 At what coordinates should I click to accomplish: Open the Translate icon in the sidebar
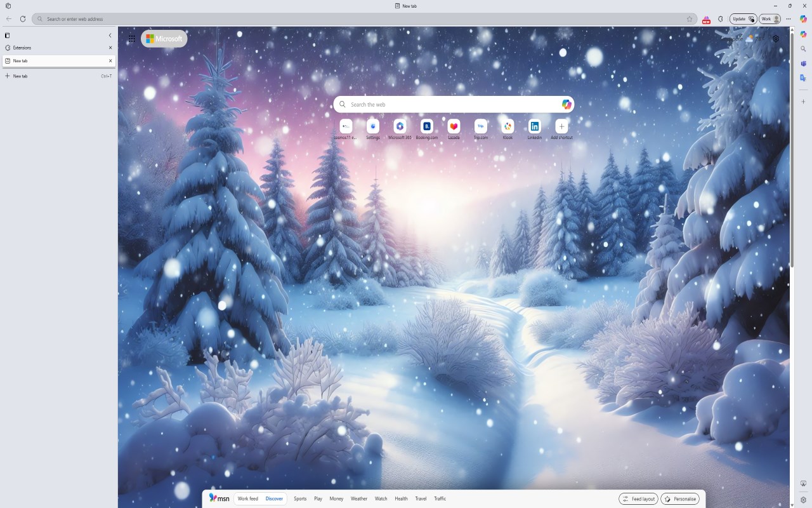(803, 78)
